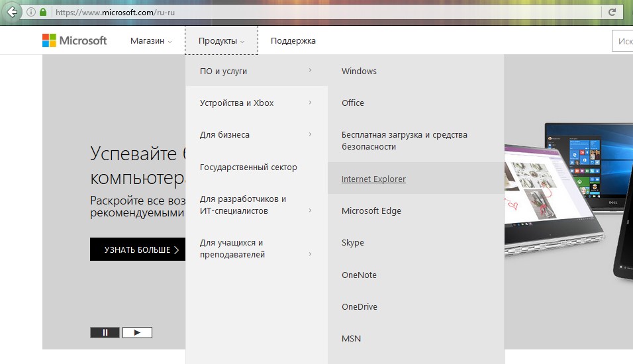
Task: Focus the site search field
Action: click(x=622, y=41)
